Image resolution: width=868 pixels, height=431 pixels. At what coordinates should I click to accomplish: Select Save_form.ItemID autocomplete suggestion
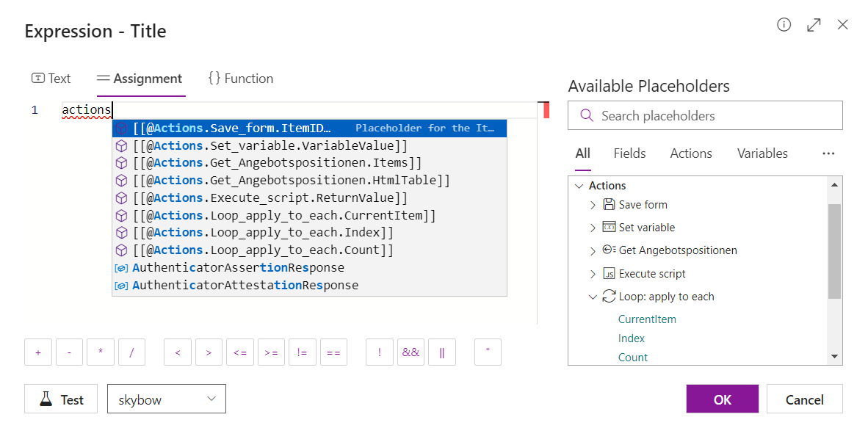[x=309, y=128]
